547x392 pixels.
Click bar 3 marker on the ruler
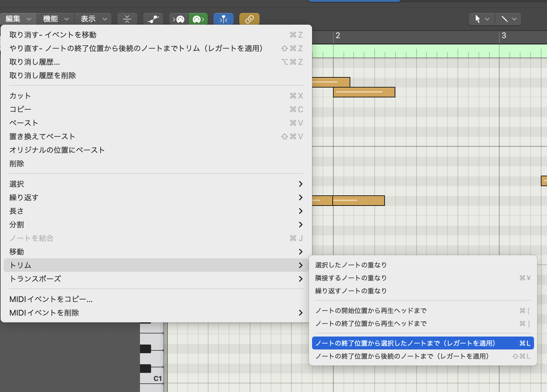tap(504, 36)
